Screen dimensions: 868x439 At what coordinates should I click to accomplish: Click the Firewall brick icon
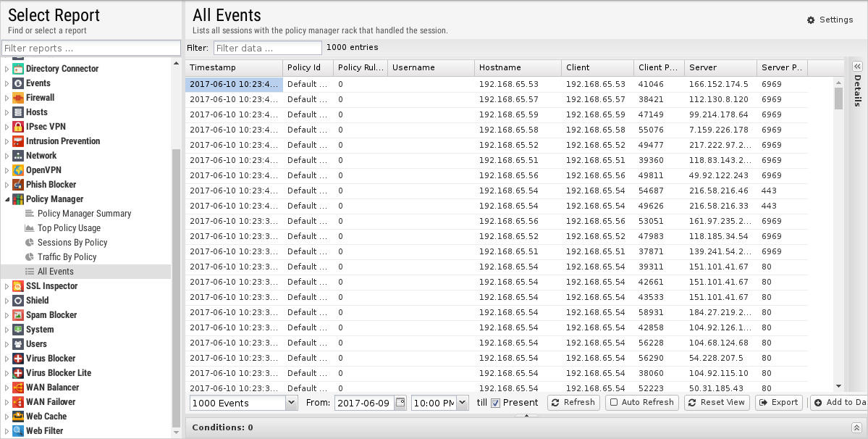point(17,97)
